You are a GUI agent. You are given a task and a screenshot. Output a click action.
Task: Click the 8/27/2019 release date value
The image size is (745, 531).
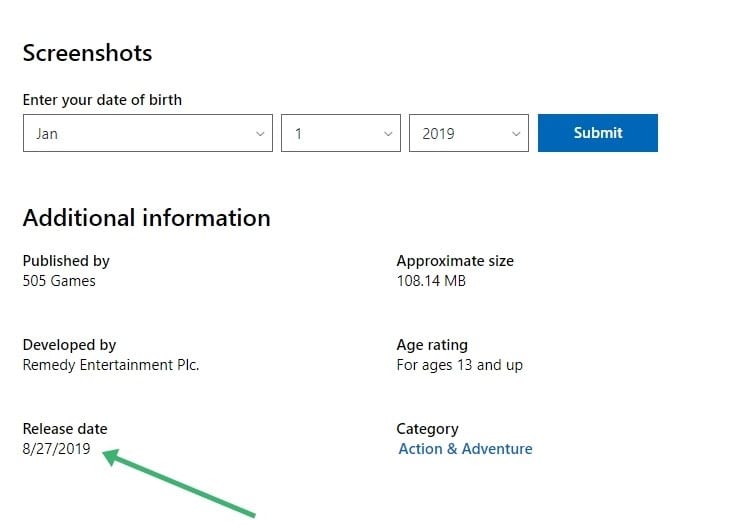click(56, 449)
